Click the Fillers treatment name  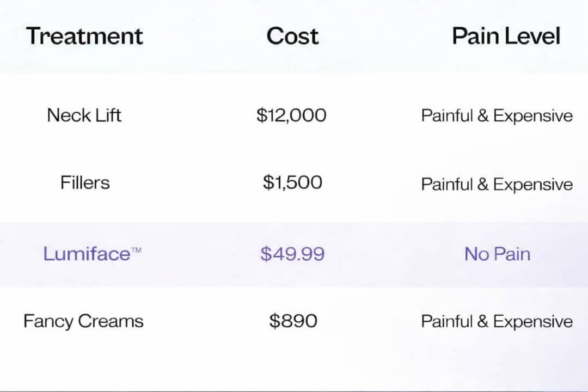point(85,182)
